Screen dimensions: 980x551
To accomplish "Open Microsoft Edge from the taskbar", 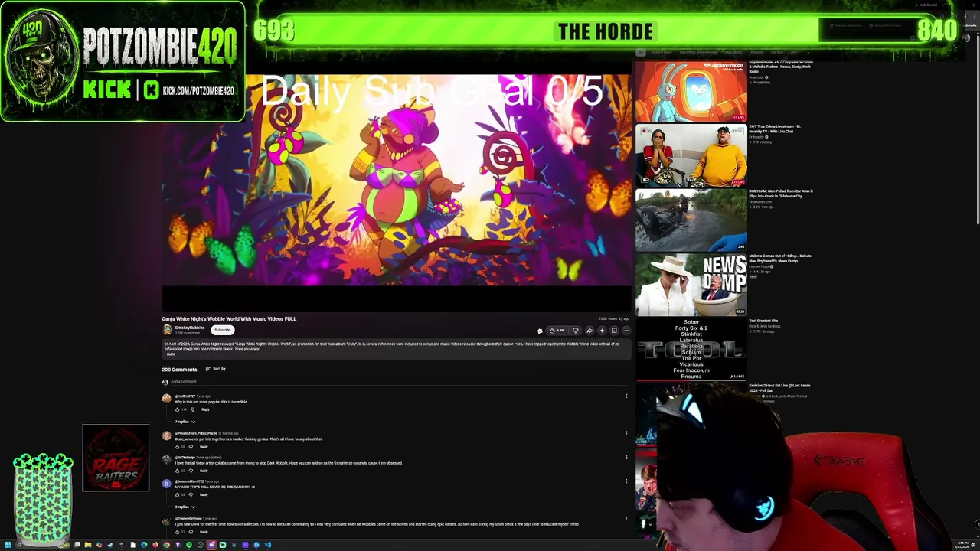I will pyautogui.click(x=144, y=545).
